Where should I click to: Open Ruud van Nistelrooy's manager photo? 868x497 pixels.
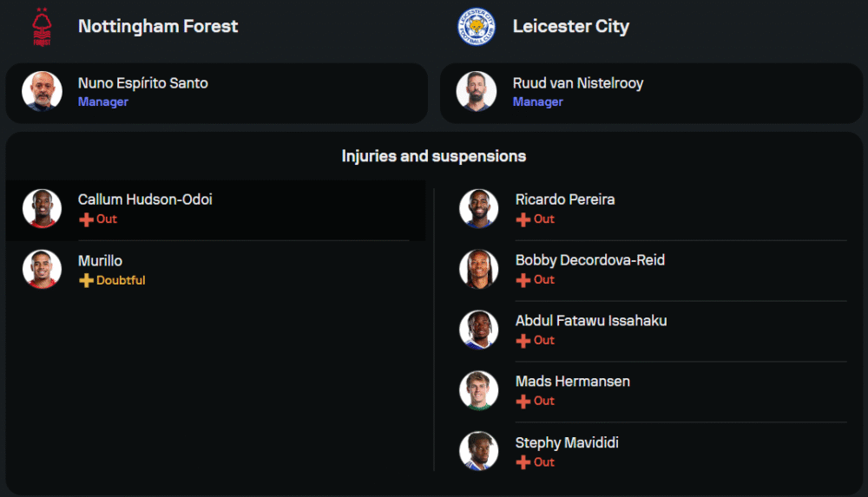coord(477,91)
